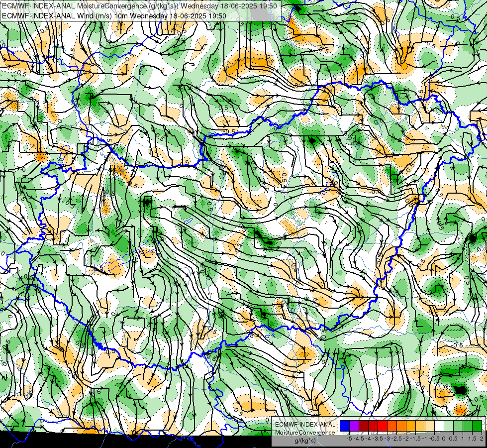Click the 2 tick value on legend
Image resolution: width=487 pixels, height=448 pixels.
click(482, 439)
